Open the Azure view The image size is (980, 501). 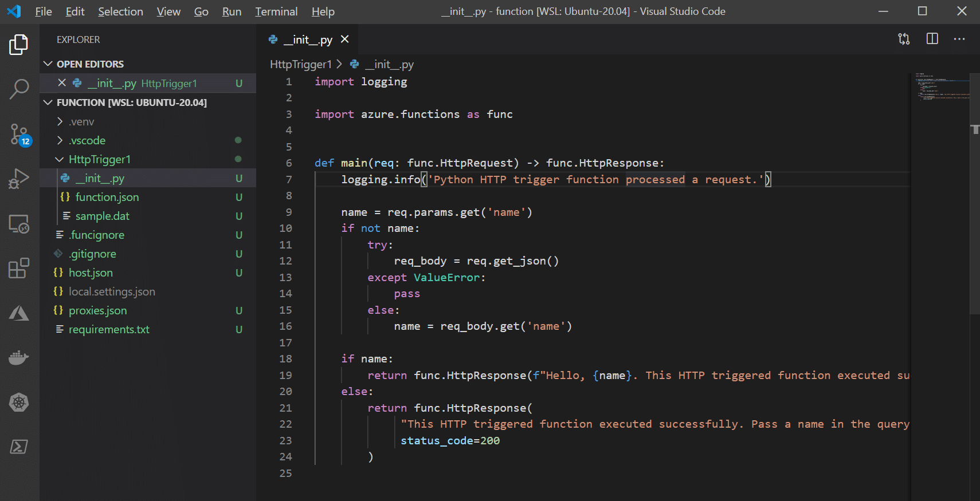[19, 313]
